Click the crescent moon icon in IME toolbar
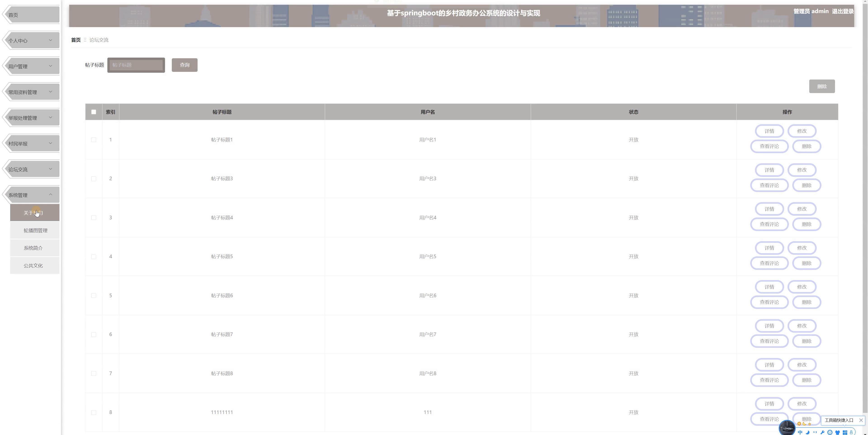This screenshot has width=868, height=435. 807,432
